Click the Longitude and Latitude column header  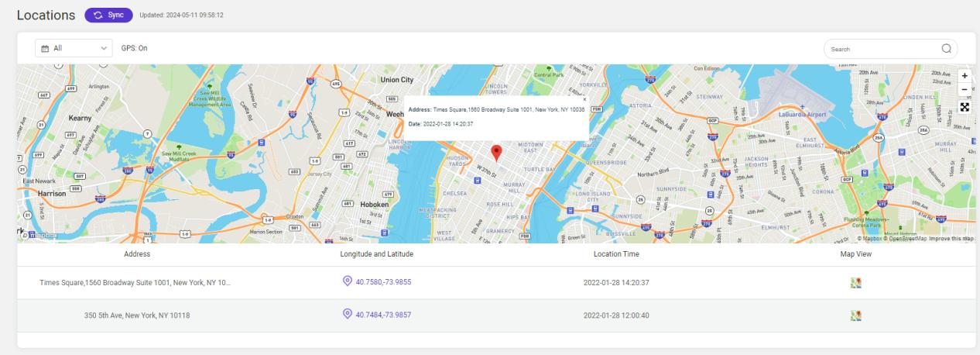(x=377, y=253)
